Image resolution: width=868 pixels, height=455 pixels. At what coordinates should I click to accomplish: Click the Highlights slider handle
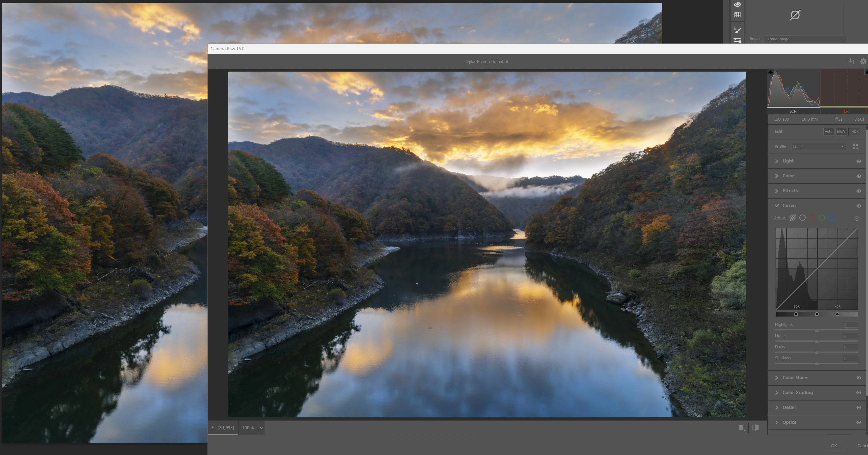coord(816,330)
